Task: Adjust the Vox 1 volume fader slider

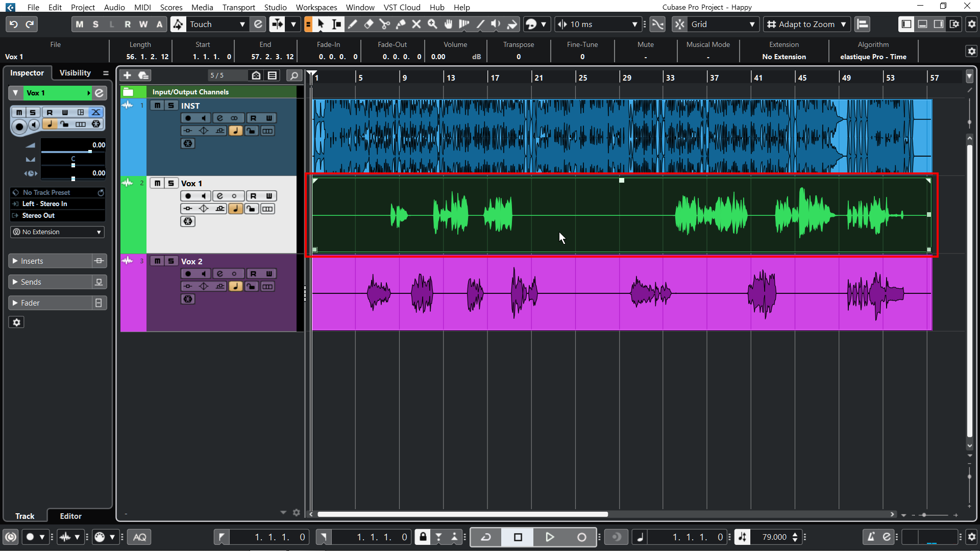Action: click(90, 152)
